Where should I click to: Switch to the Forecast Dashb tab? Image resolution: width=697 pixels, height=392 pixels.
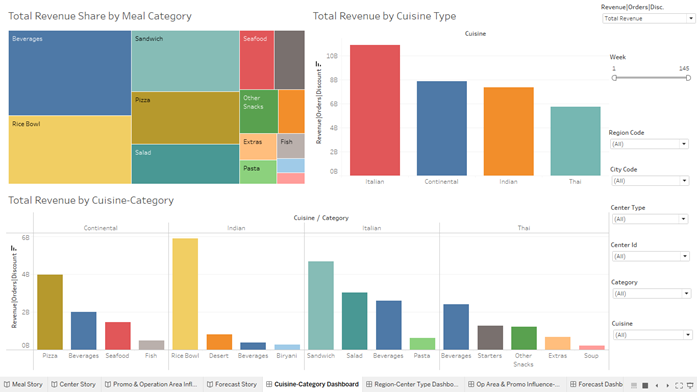pyautogui.click(x=596, y=384)
